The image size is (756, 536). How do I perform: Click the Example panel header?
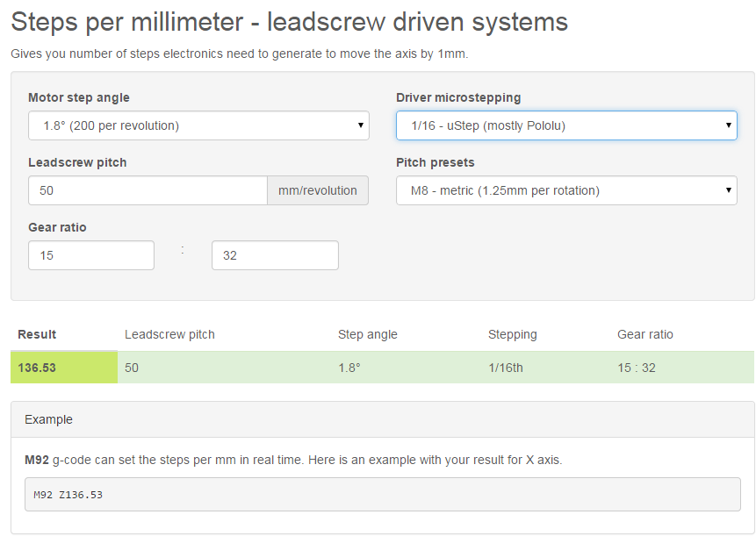point(382,419)
